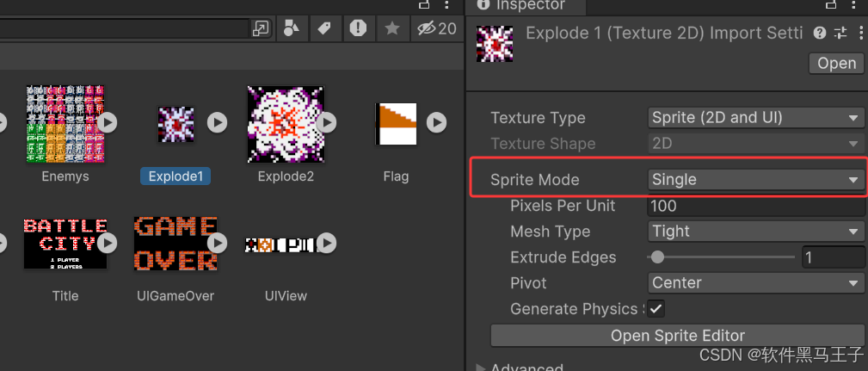Click the Open Sprite Editor button

click(678, 336)
